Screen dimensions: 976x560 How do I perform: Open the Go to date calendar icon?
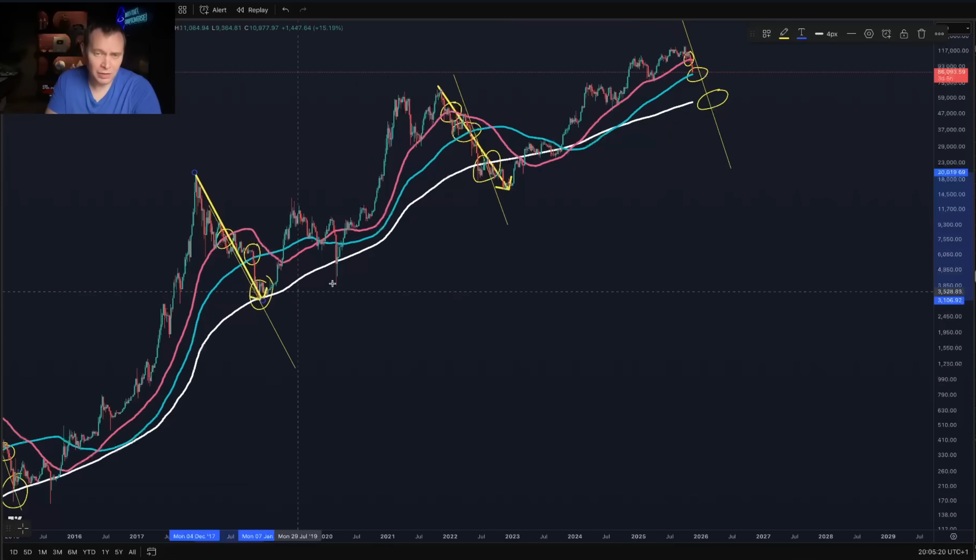click(x=151, y=552)
